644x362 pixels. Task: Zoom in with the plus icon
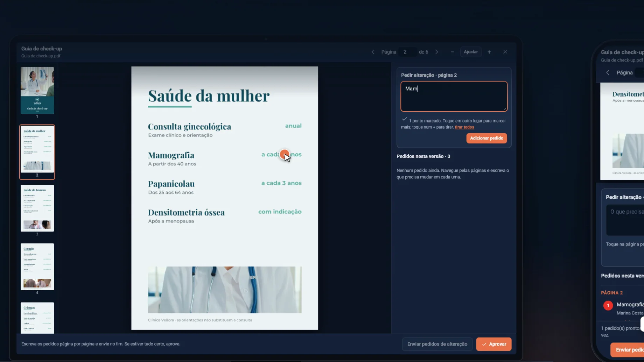(x=489, y=52)
